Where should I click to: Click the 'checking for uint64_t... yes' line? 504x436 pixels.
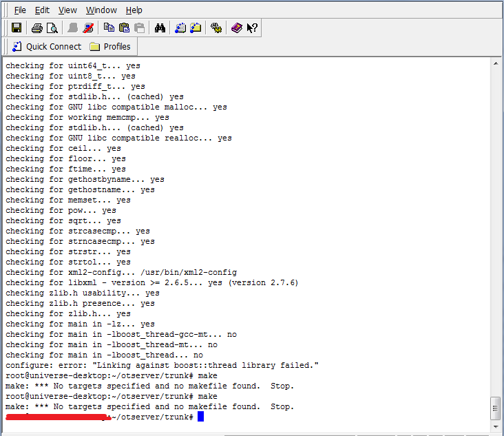73,65
